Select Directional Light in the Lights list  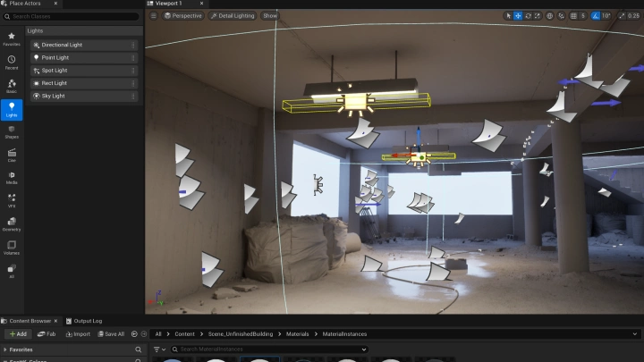point(84,46)
